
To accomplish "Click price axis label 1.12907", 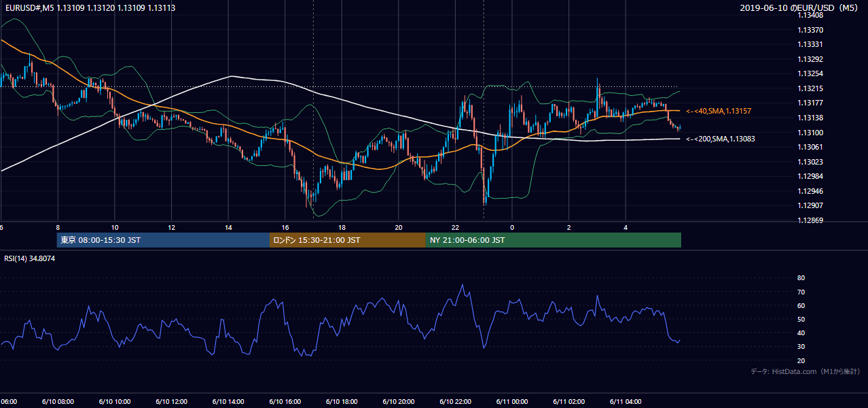I will [x=810, y=205].
